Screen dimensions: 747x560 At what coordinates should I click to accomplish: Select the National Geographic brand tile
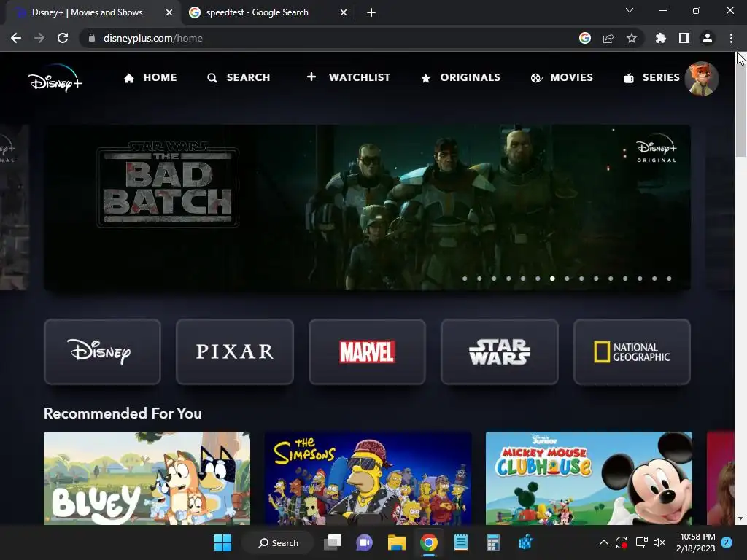[x=632, y=352]
